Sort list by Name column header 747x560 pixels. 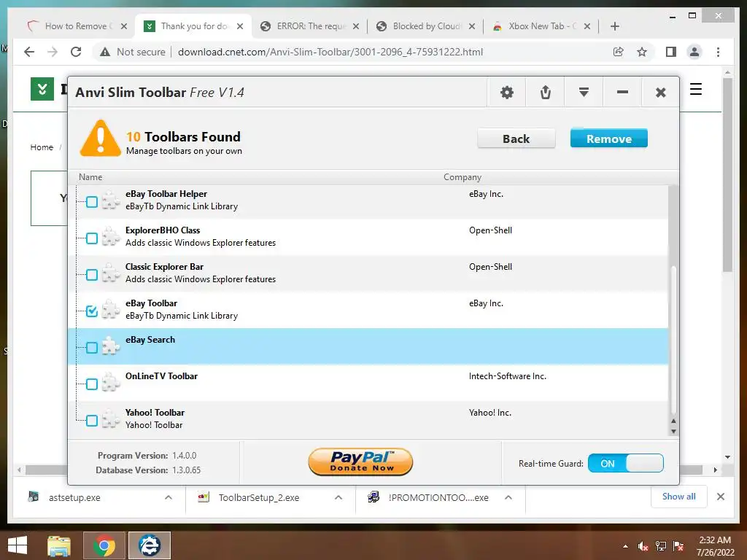(x=90, y=177)
